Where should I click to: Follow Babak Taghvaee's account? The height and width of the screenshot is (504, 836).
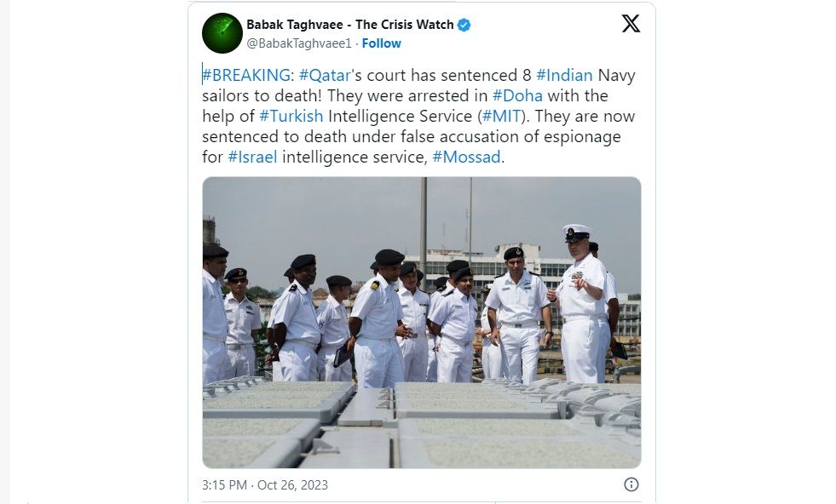pos(381,43)
